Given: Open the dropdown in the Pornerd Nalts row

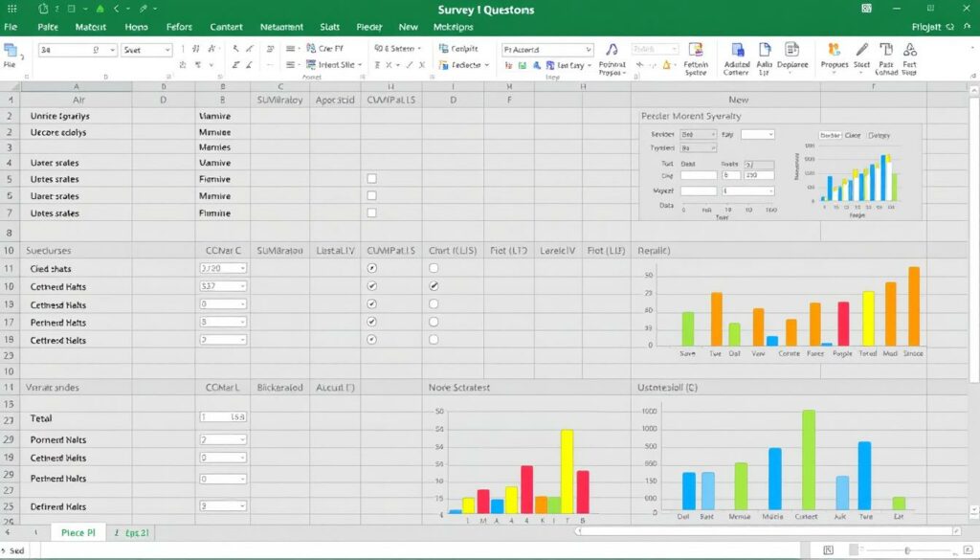Looking at the screenshot, I should coord(242,439).
